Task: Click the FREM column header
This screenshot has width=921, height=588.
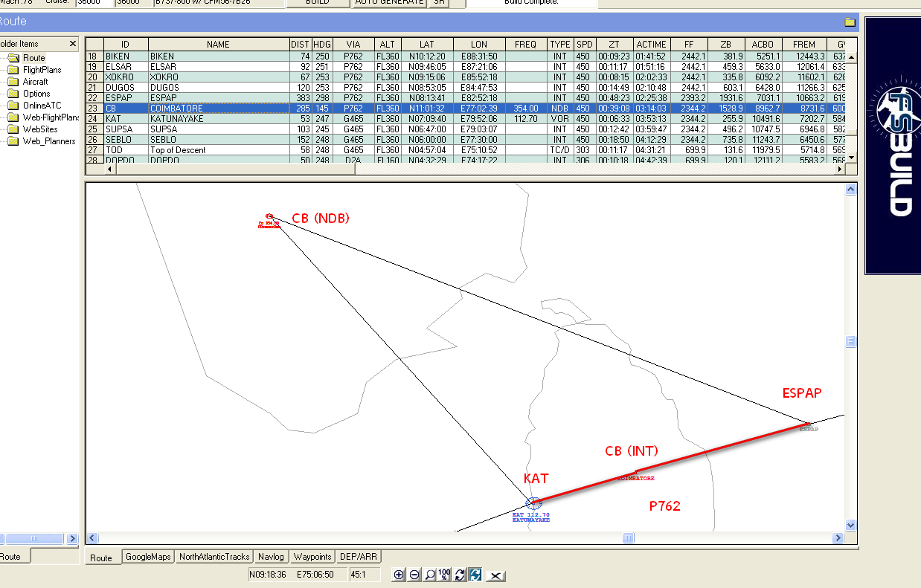Action: 804,45
